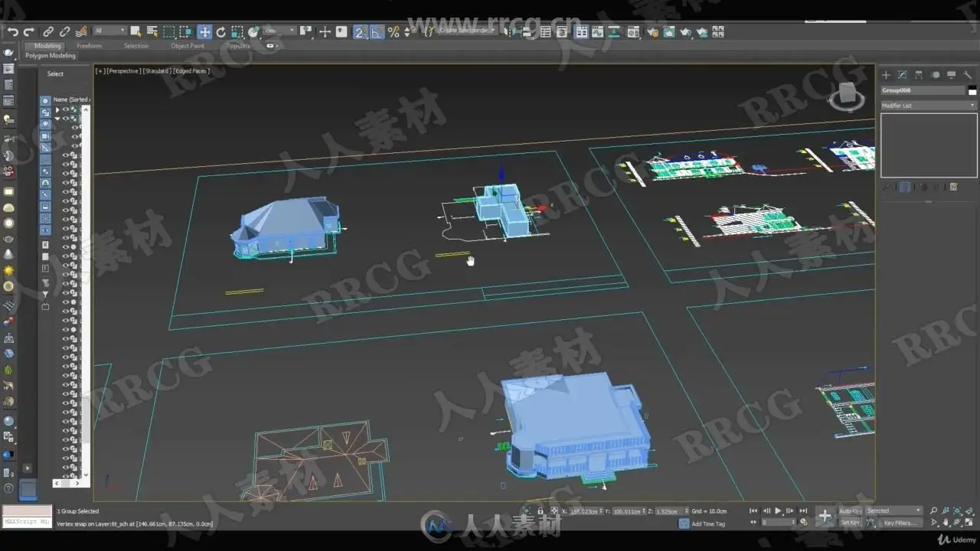980x551 pixels.
Task: Toggle the Scene Explorer toolbar button
Action: (545, 32)
